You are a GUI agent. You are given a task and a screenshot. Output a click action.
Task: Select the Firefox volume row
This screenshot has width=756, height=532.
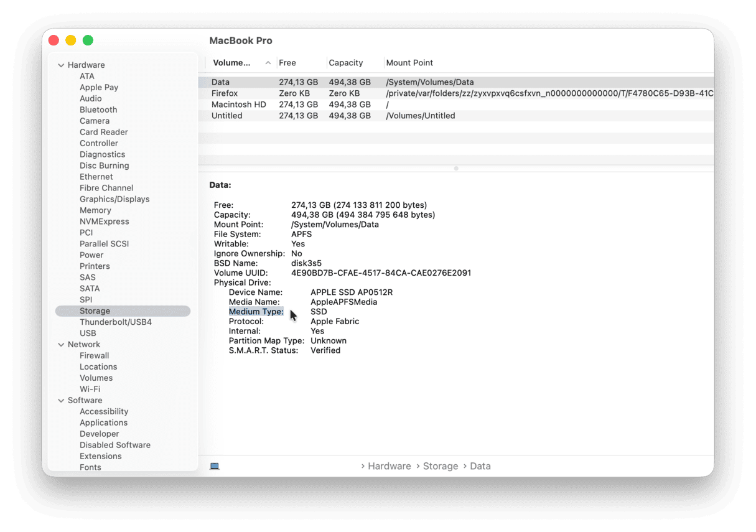[x=456, y=93]
